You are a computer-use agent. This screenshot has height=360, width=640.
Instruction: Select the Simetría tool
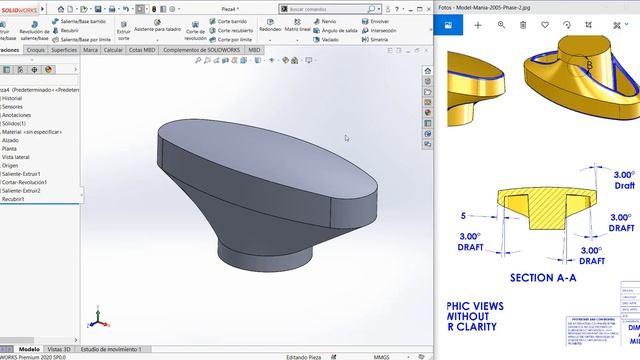375,40
